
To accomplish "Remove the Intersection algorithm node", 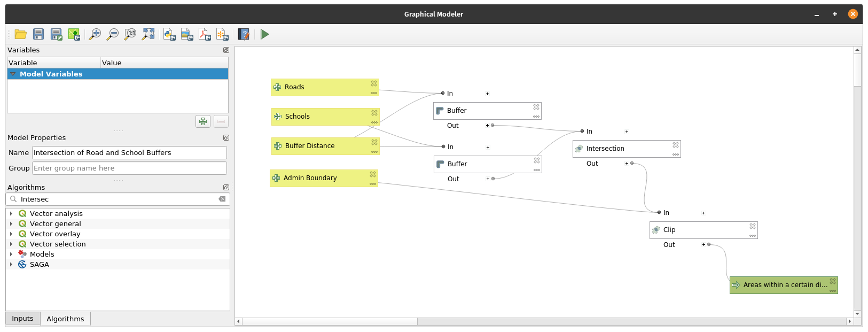I will 676,145.
